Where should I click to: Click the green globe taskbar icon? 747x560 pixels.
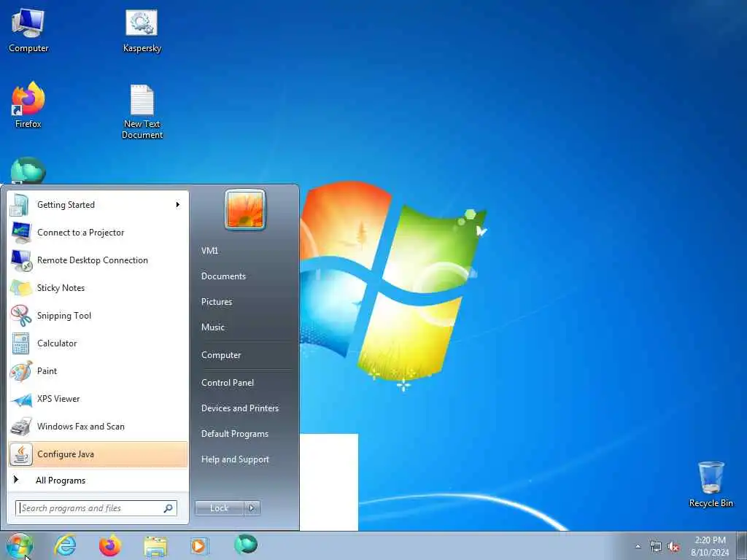click(x=246, y=544)
